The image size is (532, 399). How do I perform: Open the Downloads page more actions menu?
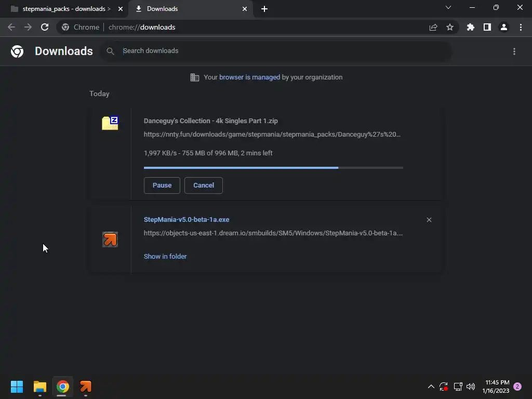pyautogui.click(x=514, y=51)
